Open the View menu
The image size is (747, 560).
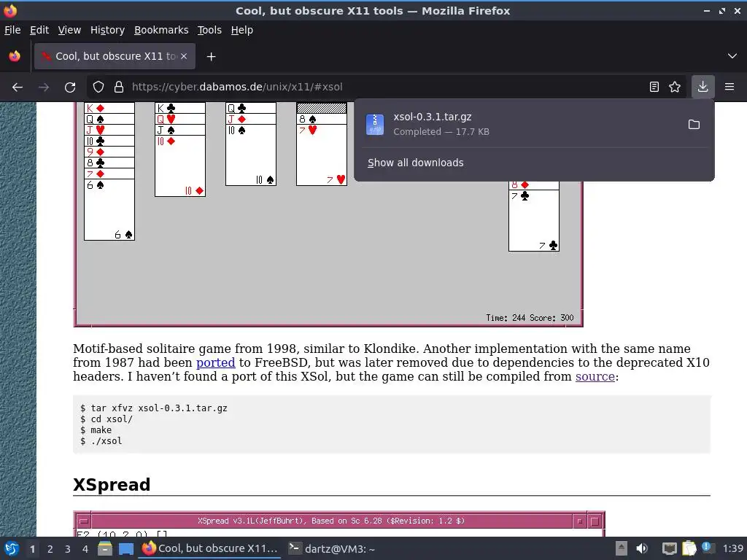click(69, 30)
